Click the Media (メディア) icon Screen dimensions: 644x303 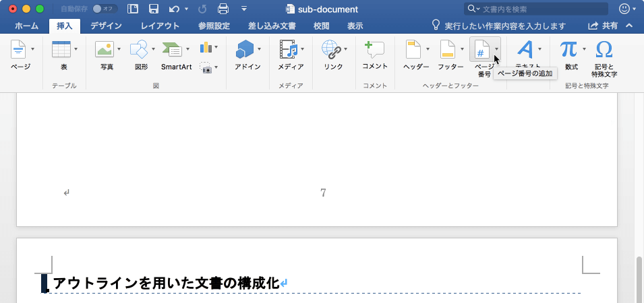coord(289,50)
